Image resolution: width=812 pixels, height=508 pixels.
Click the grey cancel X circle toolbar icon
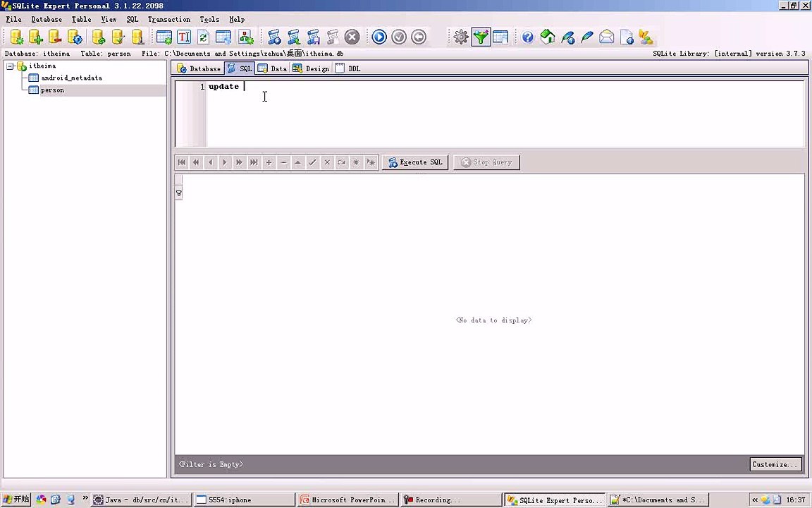click(352, 37)
